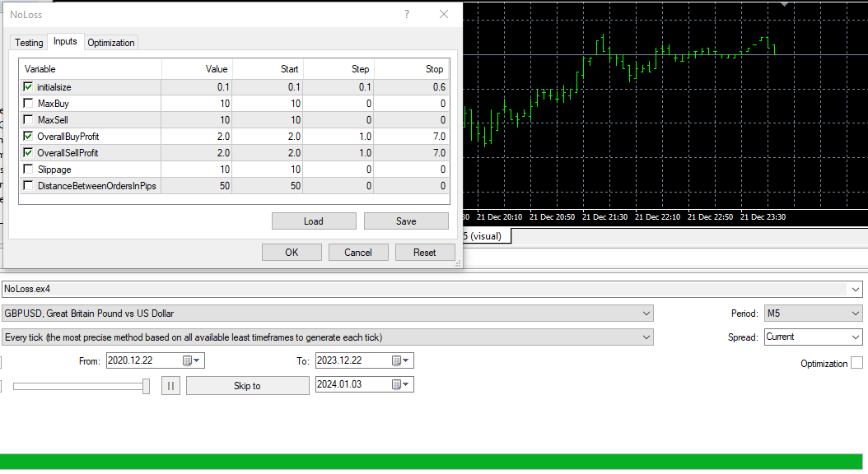Click the Skip to button

point(247,385)
